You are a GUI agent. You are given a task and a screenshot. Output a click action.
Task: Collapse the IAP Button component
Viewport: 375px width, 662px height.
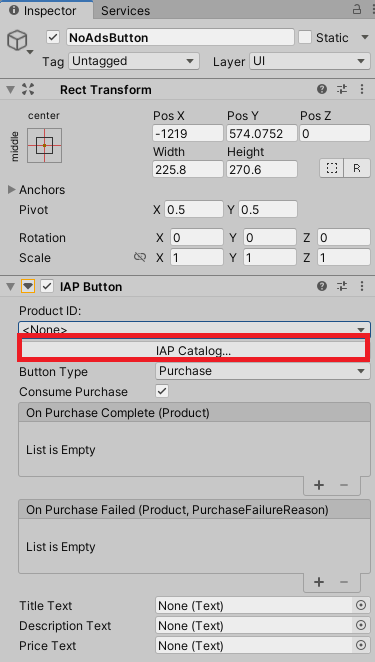pos(11,287)
